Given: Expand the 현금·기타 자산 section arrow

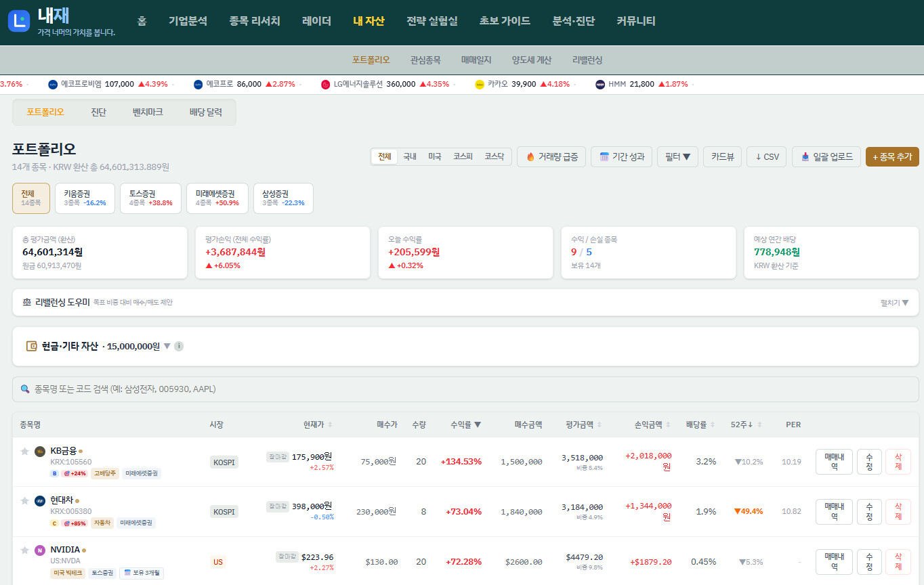Looking at the screenshot, I should (x=167, y=346).
